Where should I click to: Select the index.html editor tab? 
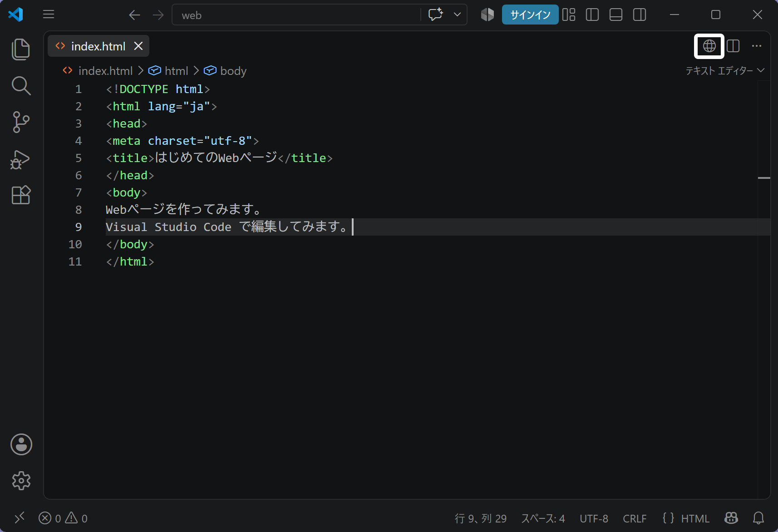pos(98,46)
